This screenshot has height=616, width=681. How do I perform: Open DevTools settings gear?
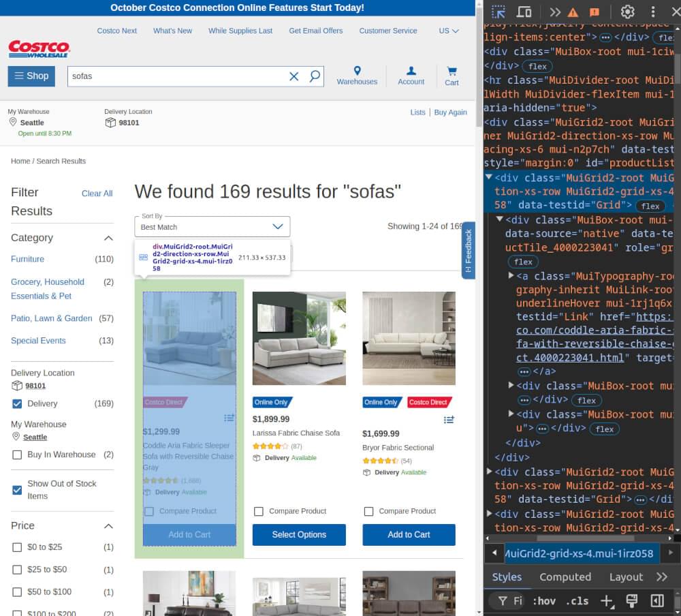(627, 12)
